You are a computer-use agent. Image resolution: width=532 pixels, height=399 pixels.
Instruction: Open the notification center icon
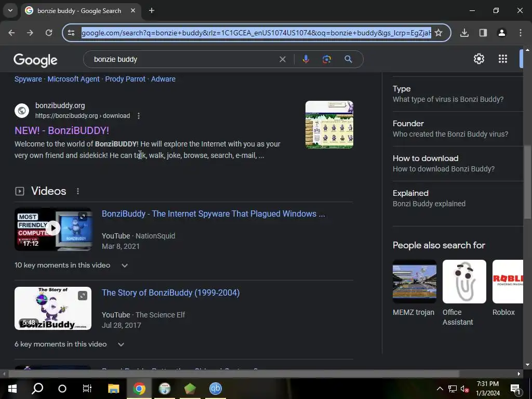(515, 389)
